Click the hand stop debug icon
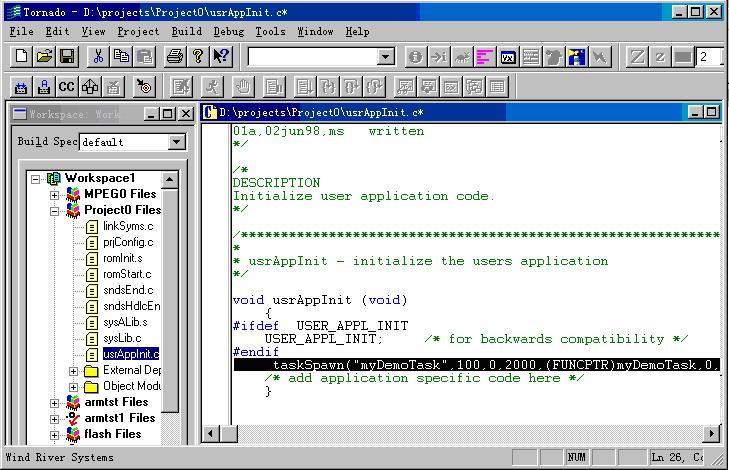This screenshot has height=470, width=729. pos(243,86)
